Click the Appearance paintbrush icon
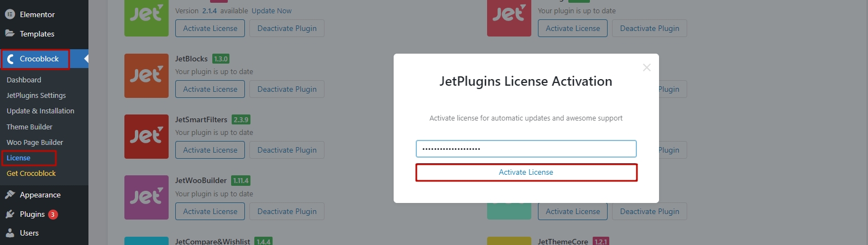The height and width of the screenshot is (245, 868). tap(10, 195)
